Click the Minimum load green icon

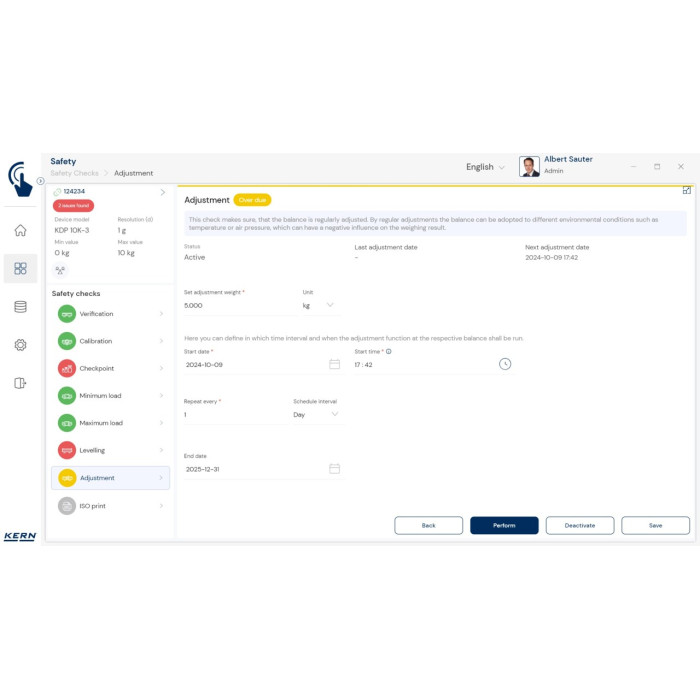click(67, 396)
